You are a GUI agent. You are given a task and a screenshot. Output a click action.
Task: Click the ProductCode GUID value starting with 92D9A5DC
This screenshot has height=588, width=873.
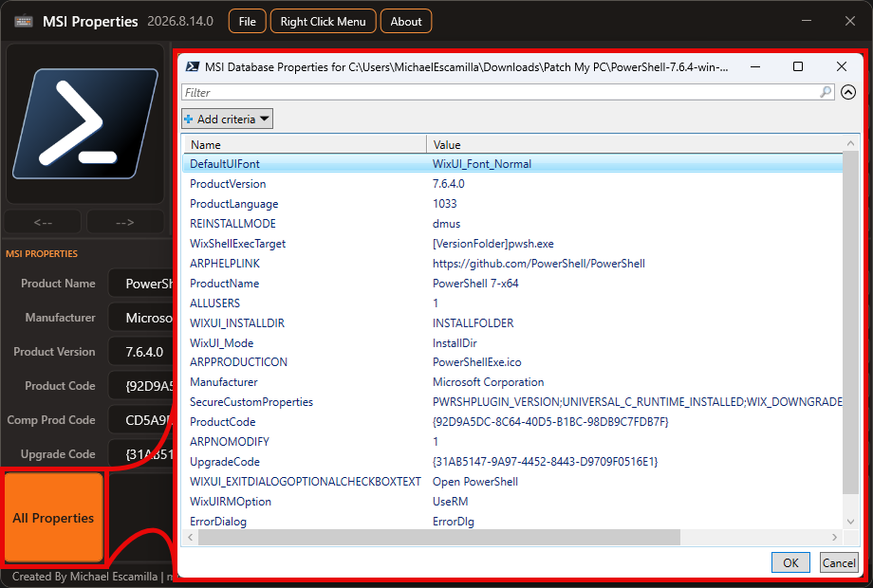(x=550, y=422)
